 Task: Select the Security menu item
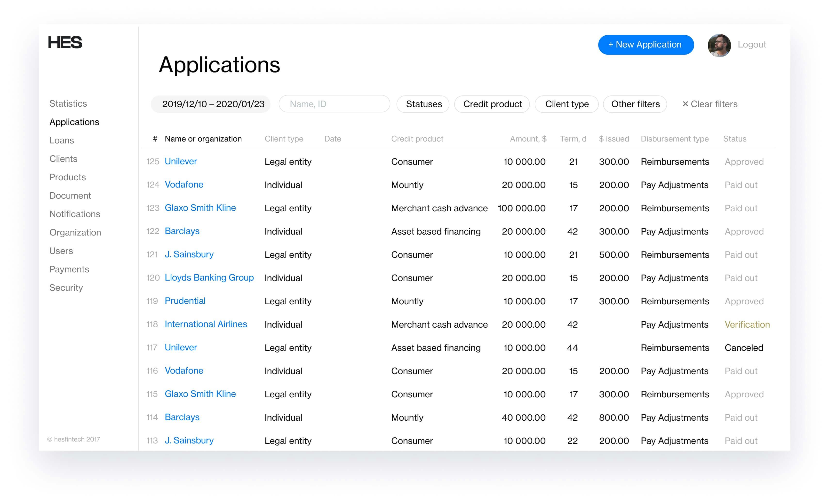66,288
